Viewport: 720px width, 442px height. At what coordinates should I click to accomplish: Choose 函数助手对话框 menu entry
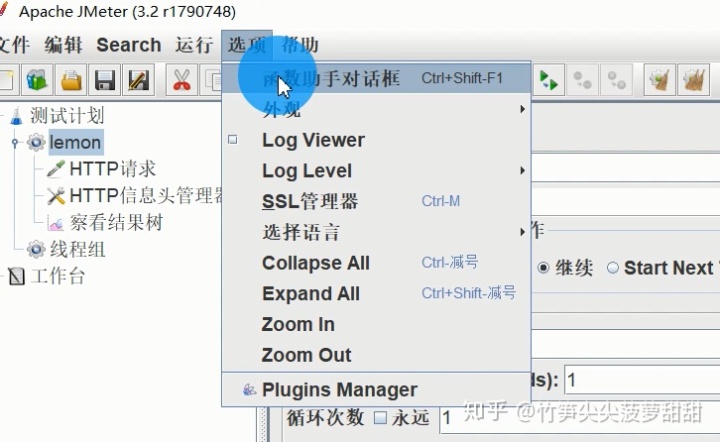(x=377, y=78)
